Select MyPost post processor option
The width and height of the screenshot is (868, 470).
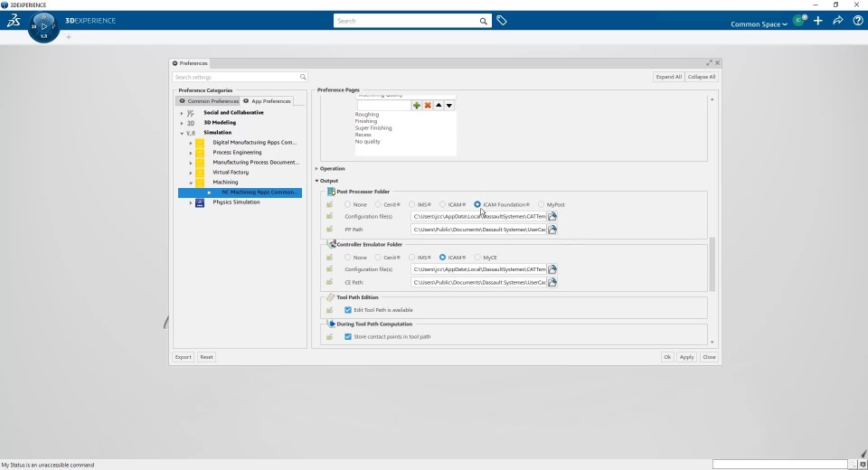[x=542, y=205]
